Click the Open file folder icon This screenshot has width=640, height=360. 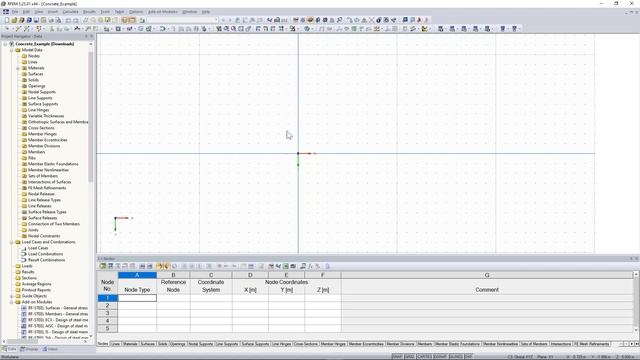(14, 20)
